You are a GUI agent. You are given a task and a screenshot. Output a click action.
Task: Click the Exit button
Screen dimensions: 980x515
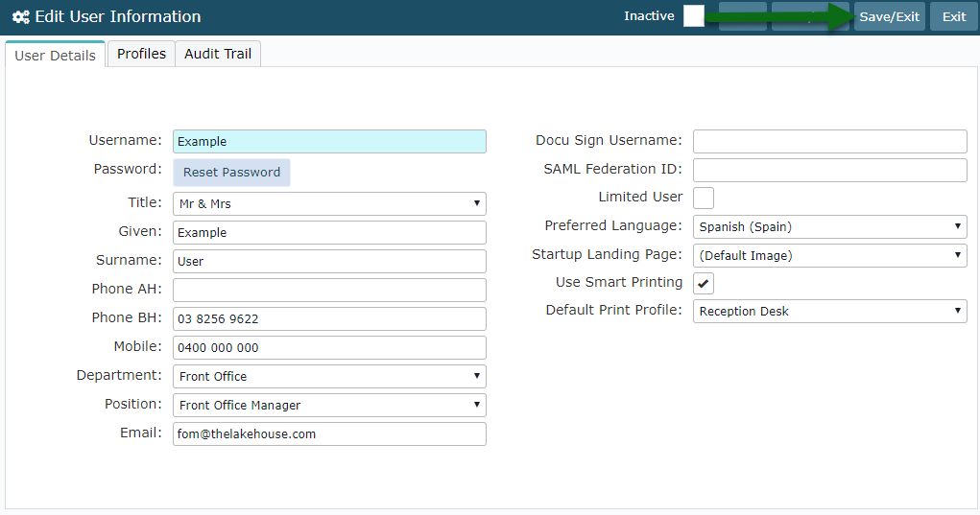[954, 17]
